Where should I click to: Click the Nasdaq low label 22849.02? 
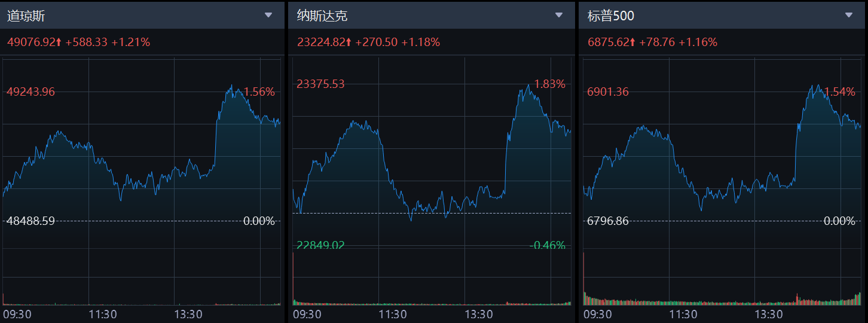(320, 245)
